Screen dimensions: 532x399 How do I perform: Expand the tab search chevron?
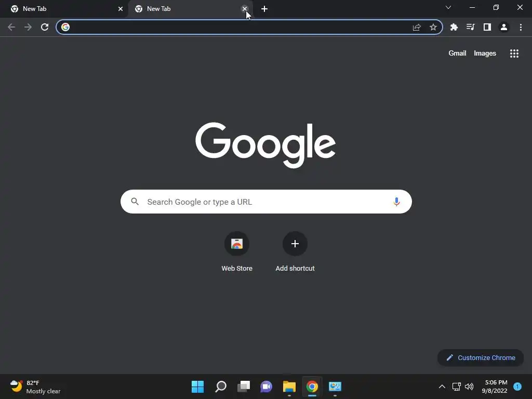coord(448,7)
